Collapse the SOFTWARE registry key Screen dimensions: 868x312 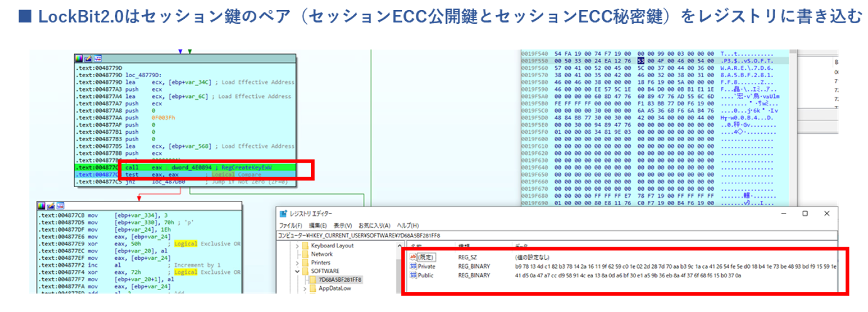297,271
